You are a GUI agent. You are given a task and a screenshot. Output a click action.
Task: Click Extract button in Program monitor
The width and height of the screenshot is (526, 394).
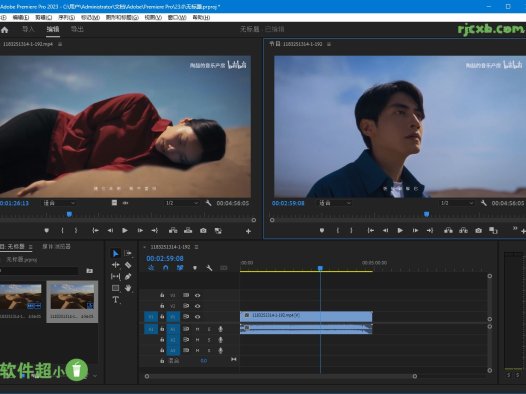[463, 230]
